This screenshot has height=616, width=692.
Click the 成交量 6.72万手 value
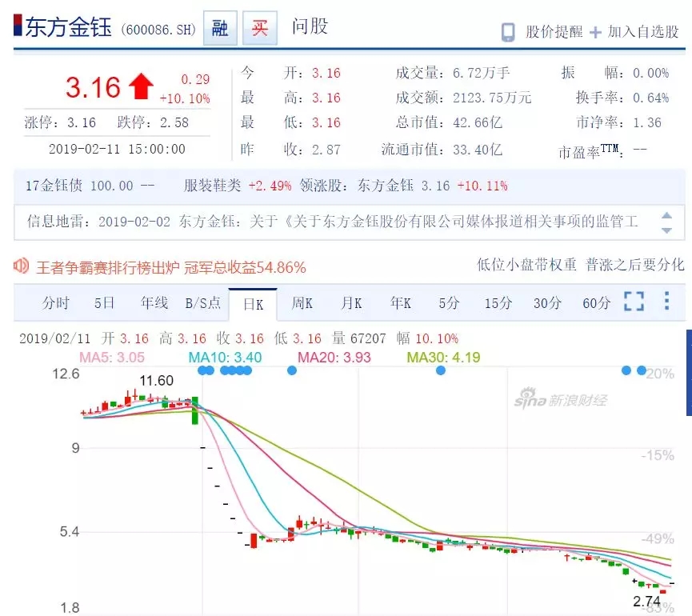click(x=482, y=73)
